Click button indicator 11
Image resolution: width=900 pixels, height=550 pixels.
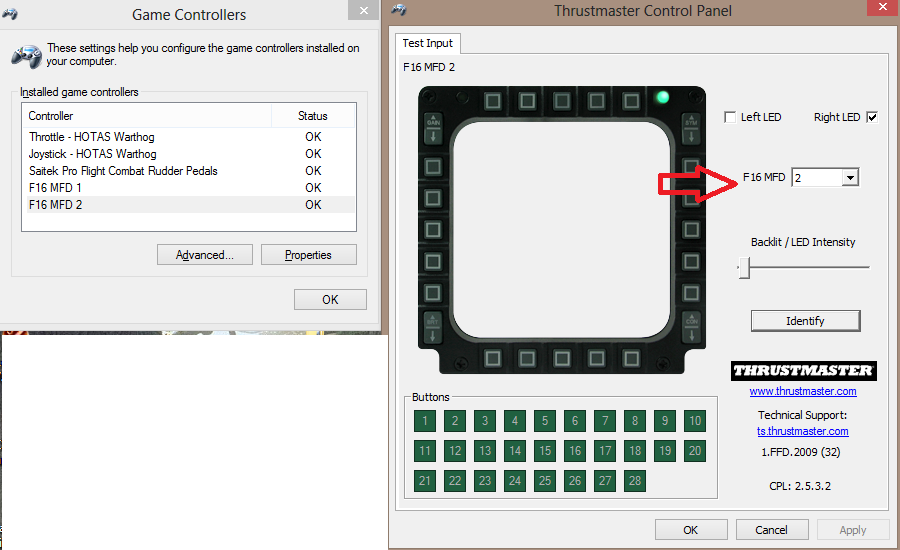tap(425, 451)
